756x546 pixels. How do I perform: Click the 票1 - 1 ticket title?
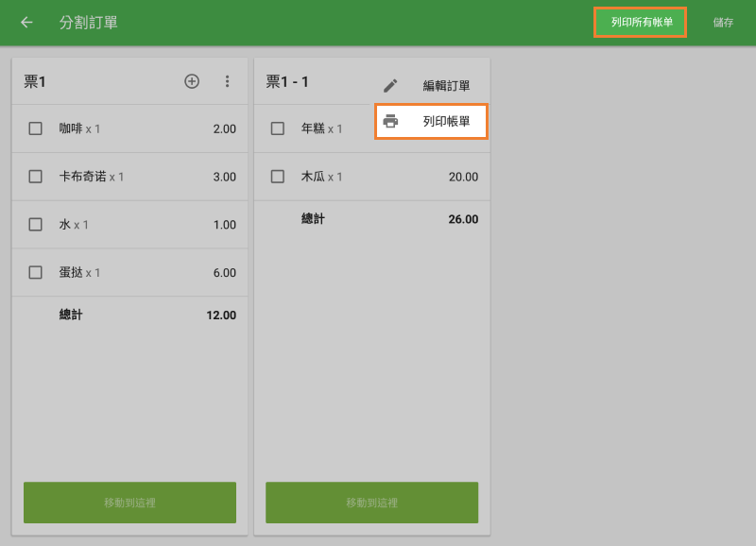[287, 82]
